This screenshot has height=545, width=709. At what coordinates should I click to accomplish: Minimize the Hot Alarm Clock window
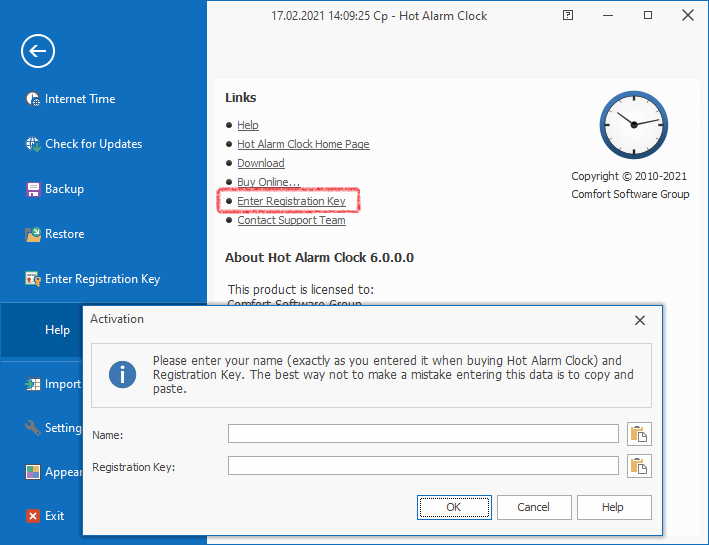point(608,15)
